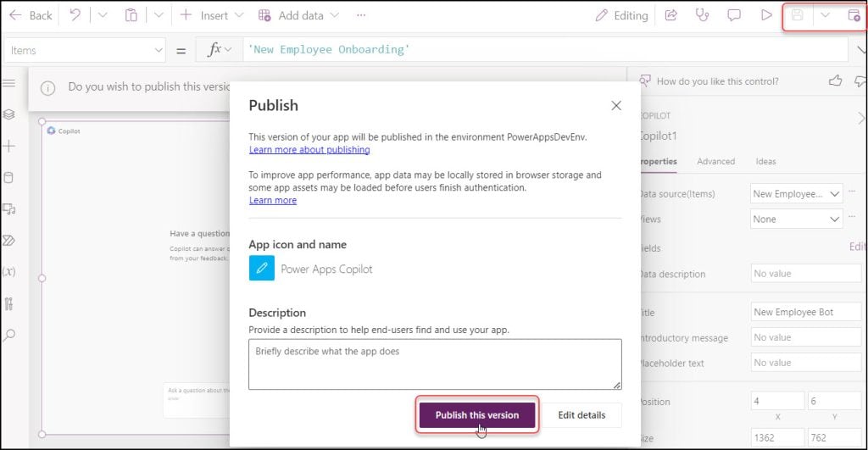This screenshot has width=868, height=450.
Task: Expand the Save options chevron
Action: [x=825, y=15]
